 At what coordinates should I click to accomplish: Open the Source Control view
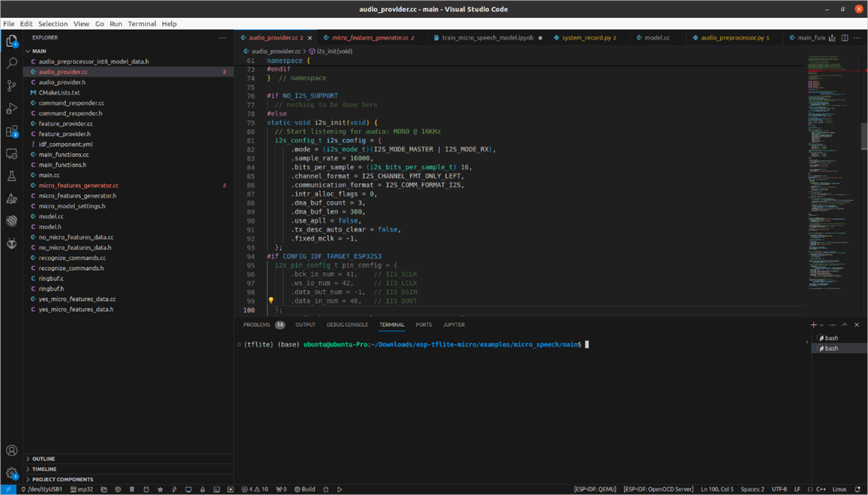tap(12, 86)
